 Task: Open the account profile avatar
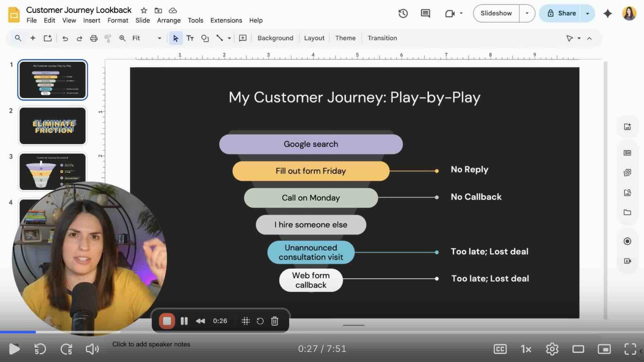[629, 13]
